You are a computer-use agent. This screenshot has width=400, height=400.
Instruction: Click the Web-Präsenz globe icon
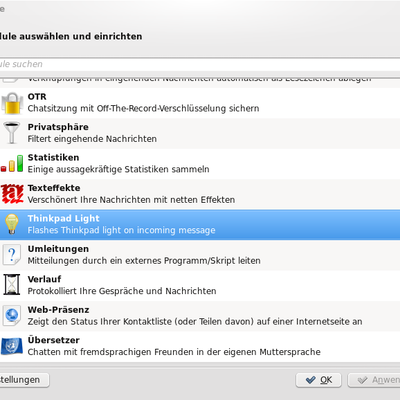point(12,315)
